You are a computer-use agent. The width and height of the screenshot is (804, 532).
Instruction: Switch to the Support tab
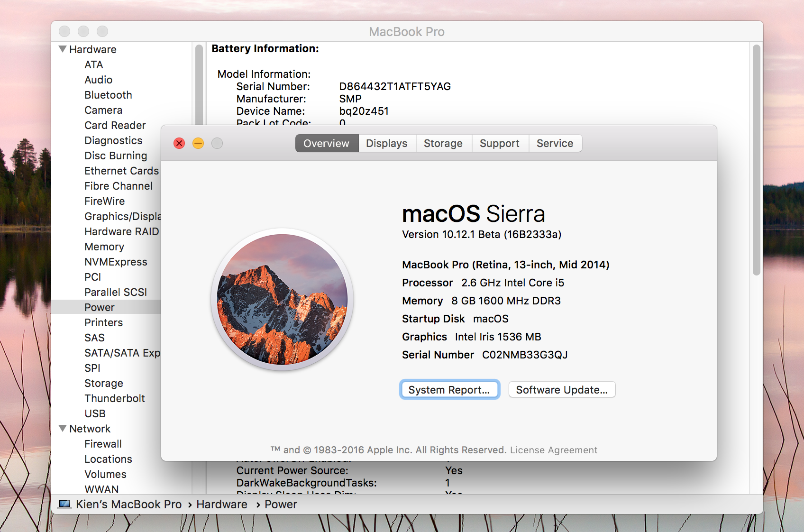[x=500, y=143]
